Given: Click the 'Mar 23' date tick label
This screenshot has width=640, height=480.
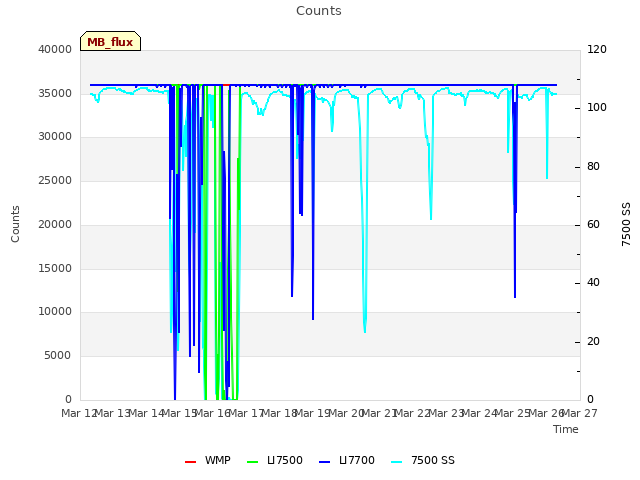Looking at the screenshot, I should (446, 413).
